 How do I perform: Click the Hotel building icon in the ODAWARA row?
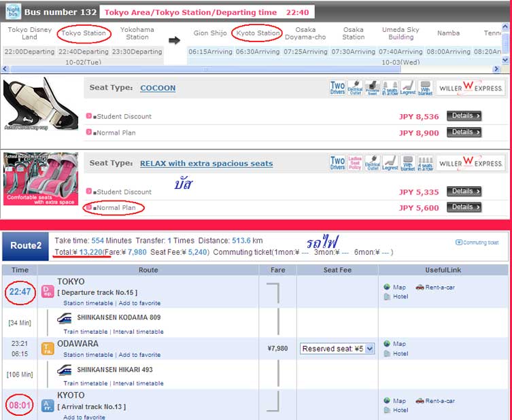coord(387,353)
